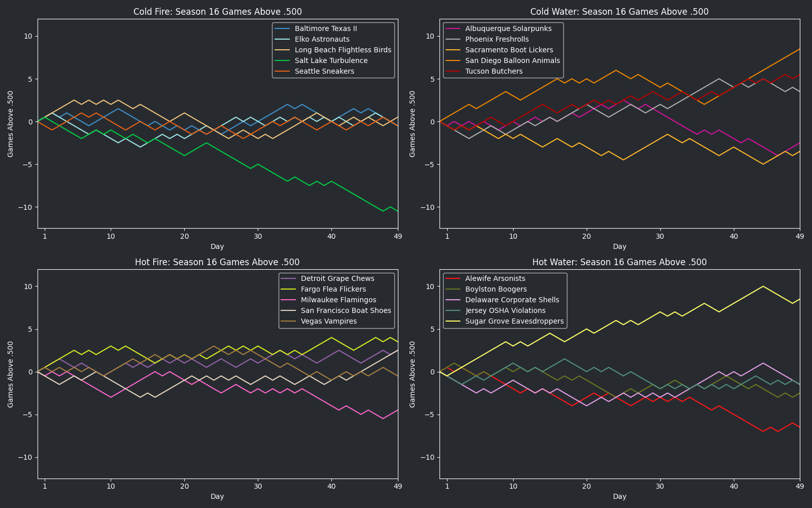This screenshot has width=812, height=508.
Task: Click the Cold Fire chart title
Action: coord(217,12)
